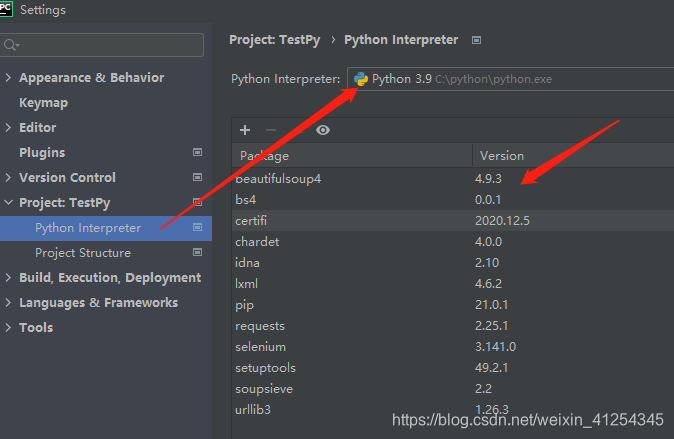This screenshot has width=674, height=439.
Task: Click the project-level icon next to Version Control
Action: 197,177
